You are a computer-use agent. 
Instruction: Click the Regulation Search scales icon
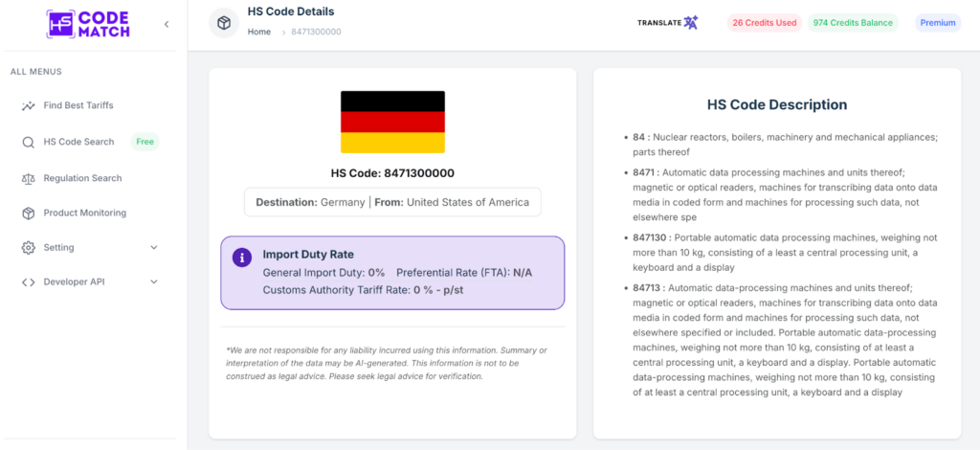click(x=28, y=178)
